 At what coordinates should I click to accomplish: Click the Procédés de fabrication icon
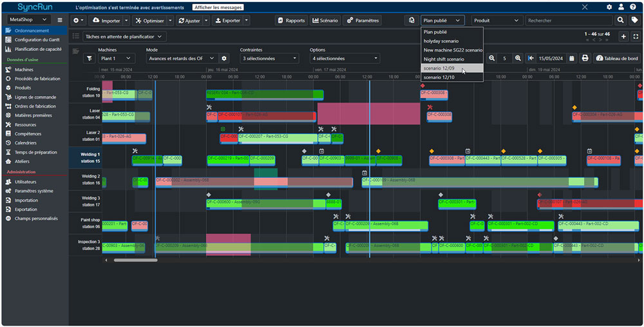tap(8, 79)
